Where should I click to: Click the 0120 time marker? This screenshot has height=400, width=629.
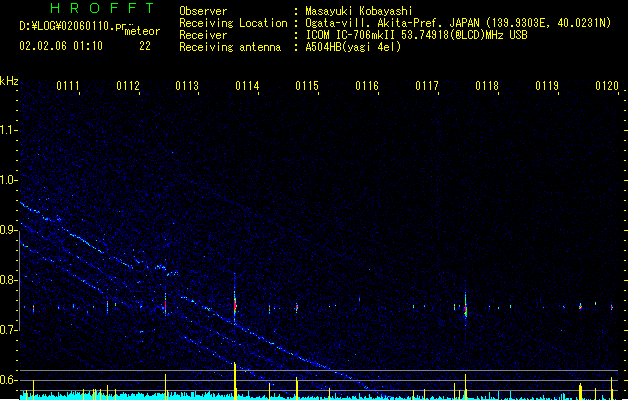(607, 86)
